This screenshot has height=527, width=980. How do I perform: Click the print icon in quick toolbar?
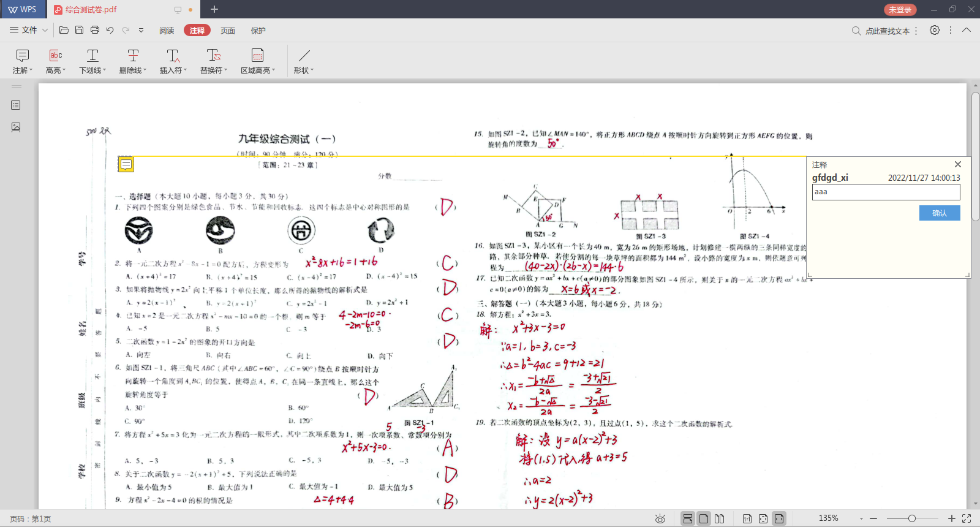click(x=95, y=30)
